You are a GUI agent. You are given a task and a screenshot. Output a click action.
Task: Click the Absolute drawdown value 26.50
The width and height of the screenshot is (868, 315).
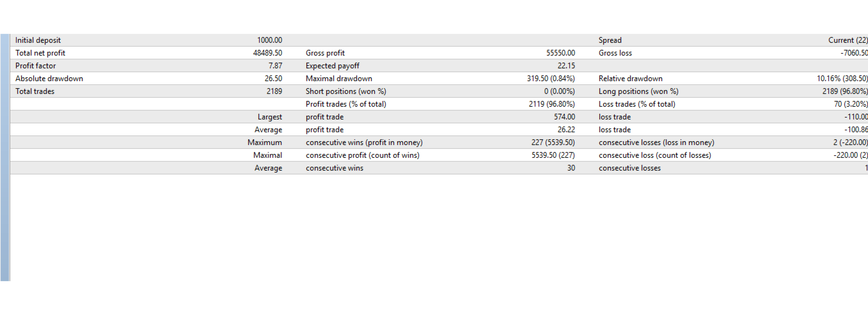pyautogui.click(x=273, y=79)
